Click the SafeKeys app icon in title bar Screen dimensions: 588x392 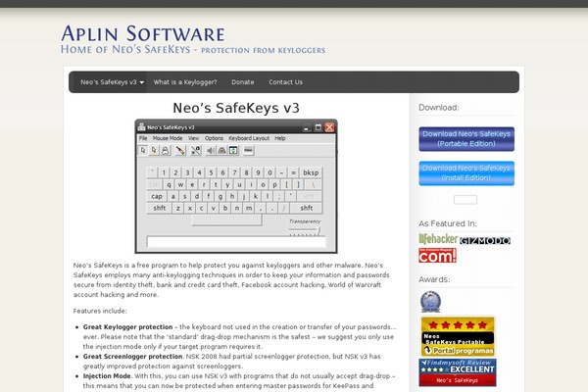click(x=141, y=127)
